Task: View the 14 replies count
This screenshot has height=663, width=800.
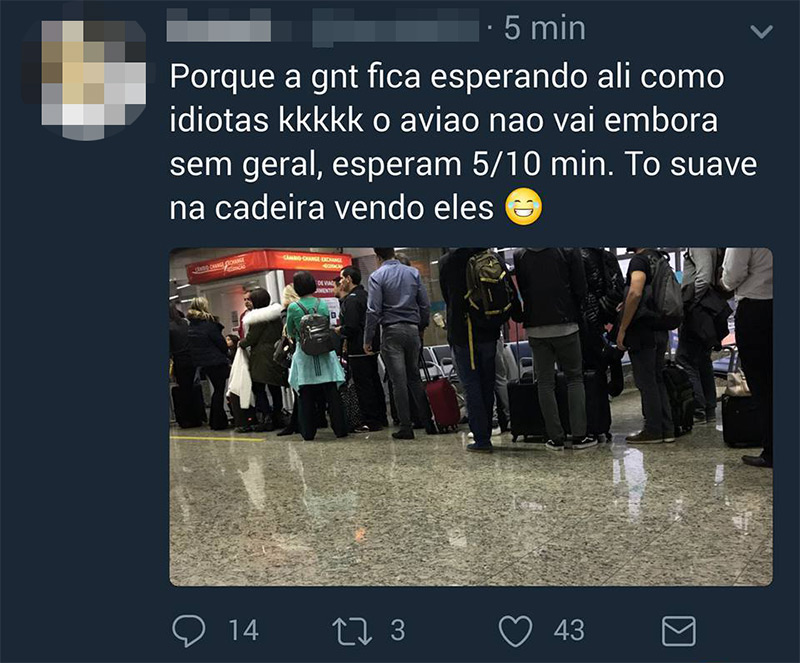Action: pos(243,630)
